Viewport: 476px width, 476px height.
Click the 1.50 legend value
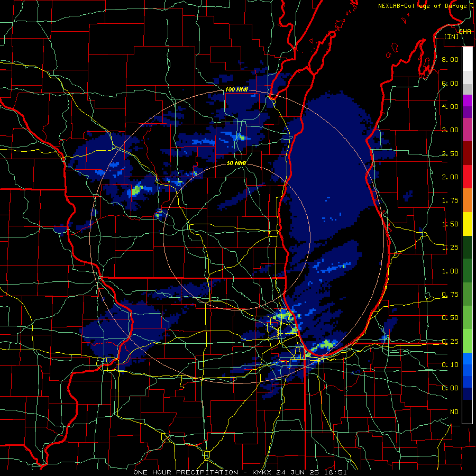pyautogui.click(x=450, y=224)
